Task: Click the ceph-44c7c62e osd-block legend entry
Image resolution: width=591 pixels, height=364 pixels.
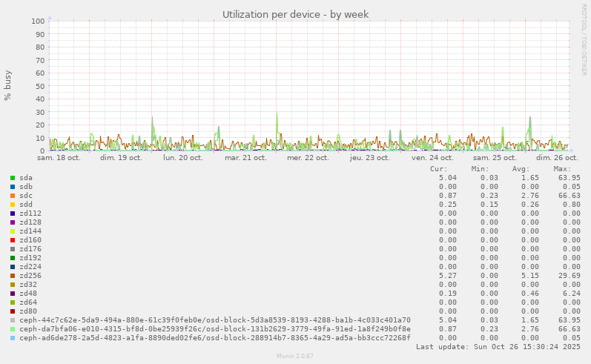Action: tap(215, 320)
